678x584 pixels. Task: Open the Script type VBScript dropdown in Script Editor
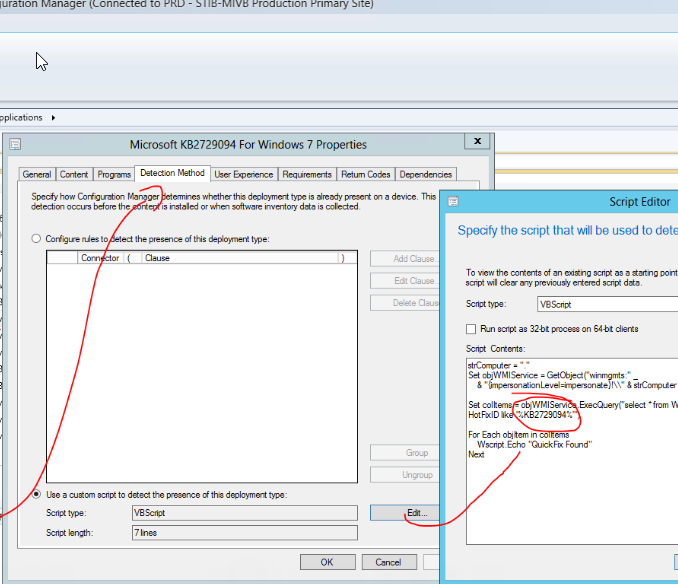click(607, 304)
